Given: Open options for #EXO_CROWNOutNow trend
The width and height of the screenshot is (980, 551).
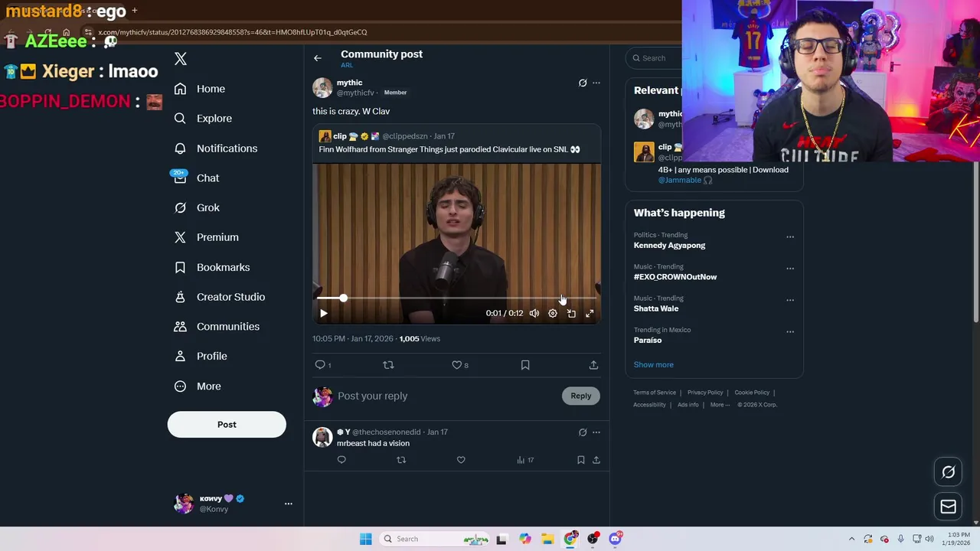Looking at the screenshot, I should 790,269.
